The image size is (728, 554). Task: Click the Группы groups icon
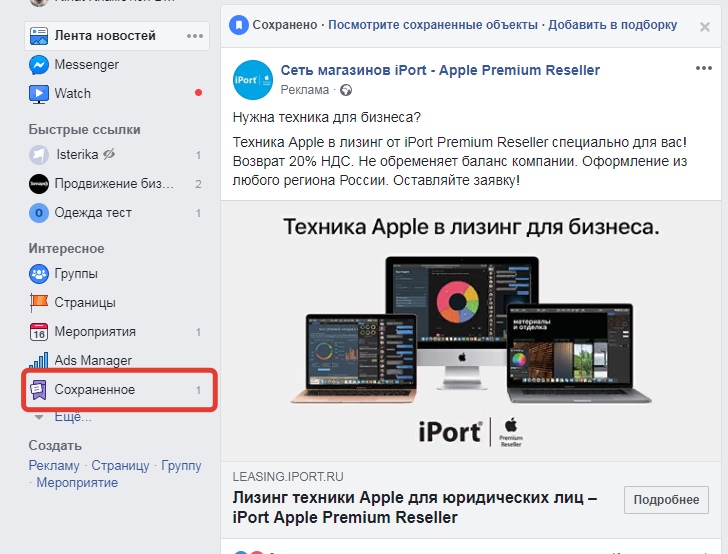[x=39, y=274]
